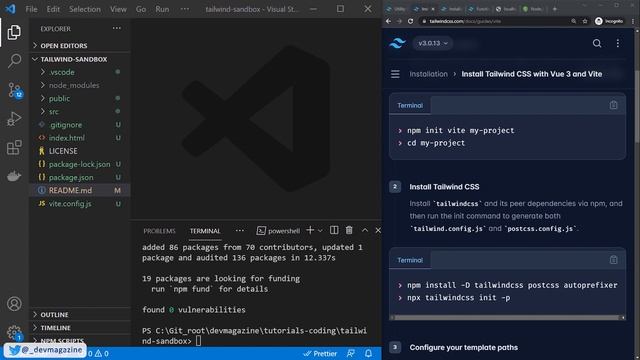Expand the .vscode folder
Image resolution: width=640 pixels, height=360 pixels.
pyautogui.click(x=80, y=72)
